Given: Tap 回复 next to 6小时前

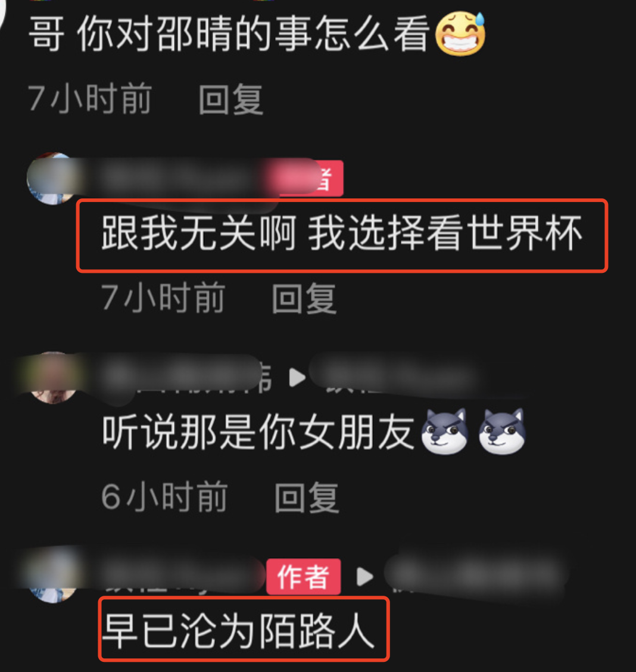Looking at the screenshot, I should click(307, 497).
